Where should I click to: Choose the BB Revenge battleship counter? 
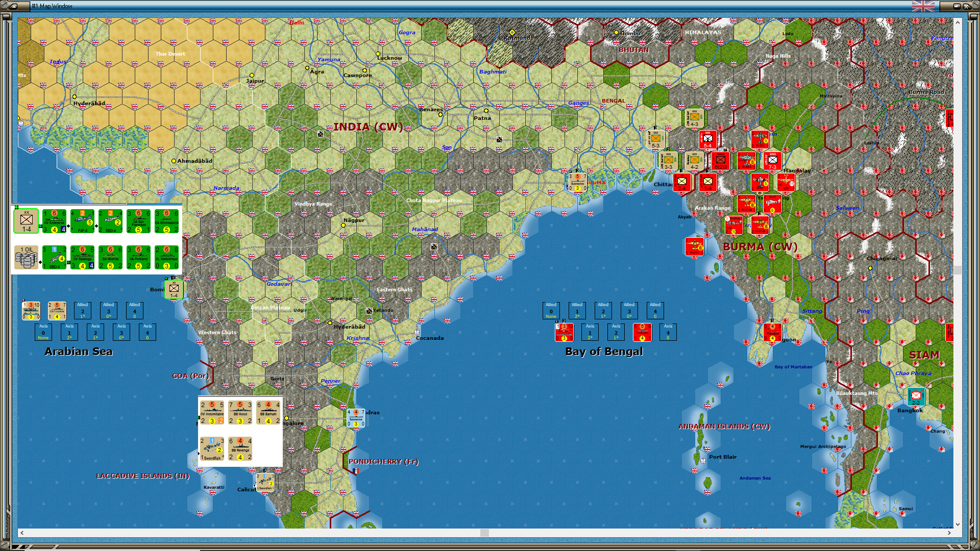(240, 448)
